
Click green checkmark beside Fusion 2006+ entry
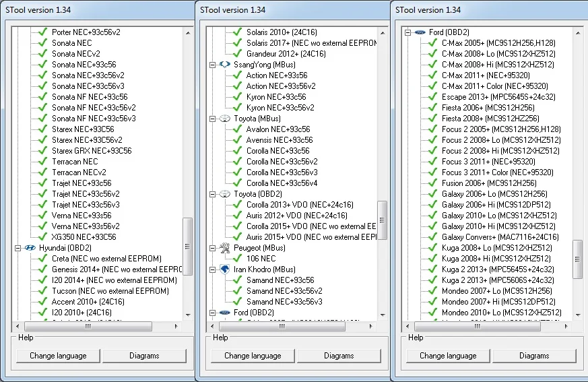(x=433, y=183)
